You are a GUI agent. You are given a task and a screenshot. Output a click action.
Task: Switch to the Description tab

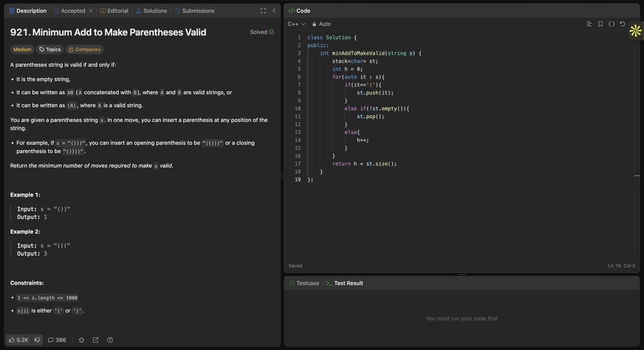pyautogui.click(x=28, y=11)
